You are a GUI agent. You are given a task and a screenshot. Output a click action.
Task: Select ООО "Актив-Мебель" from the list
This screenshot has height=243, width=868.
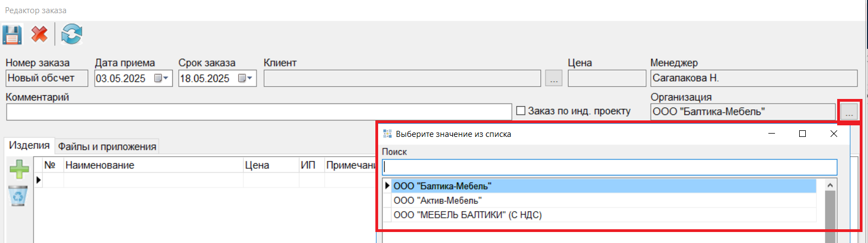pyautogui.click(x=438, y=201)
